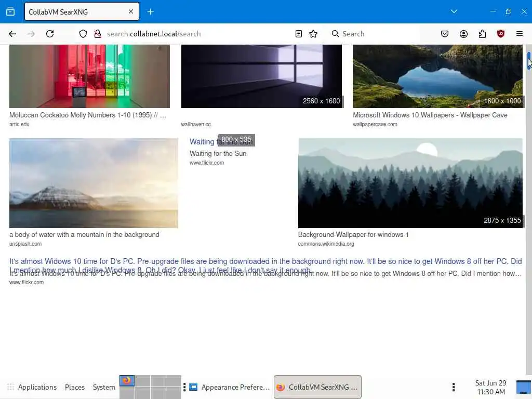Open the uBlock Origin shield icon
The width and height of the screenshot is (532, 399).
pyautogui.click(x=501, y=34)
